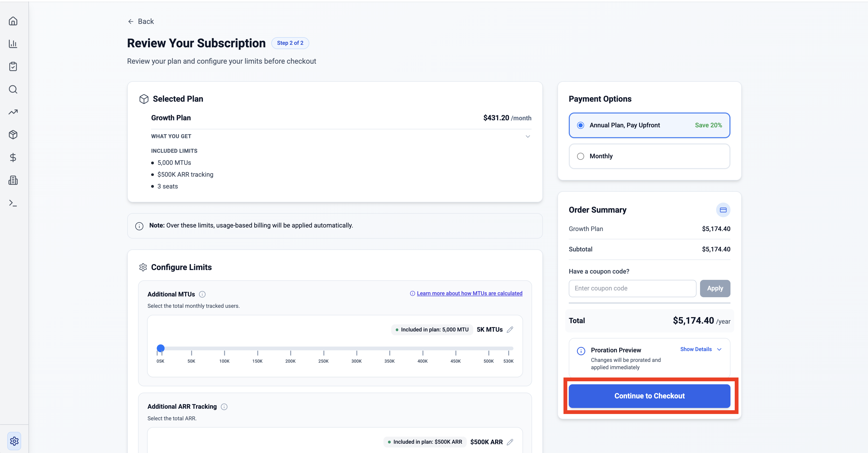Click the Included in plan: $500K ARR badge

click(x=425, y=442)
